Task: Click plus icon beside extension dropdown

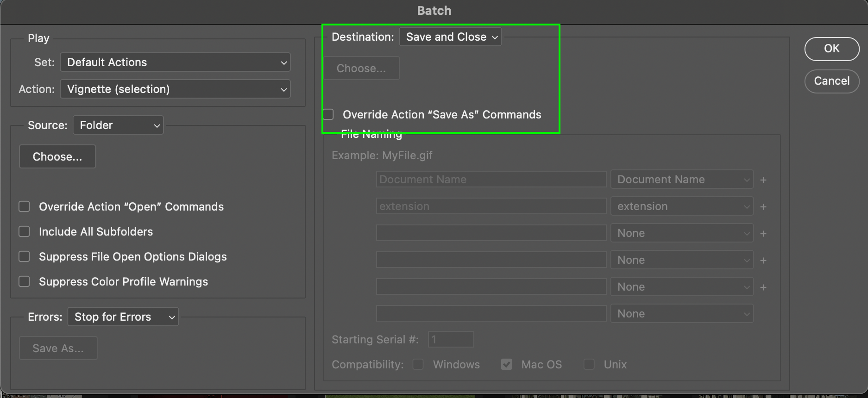Action: (763, 207)
